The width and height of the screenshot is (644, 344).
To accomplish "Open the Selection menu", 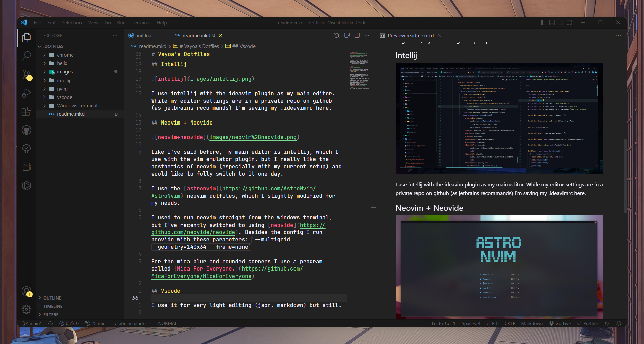I will (x=71, y=22).
